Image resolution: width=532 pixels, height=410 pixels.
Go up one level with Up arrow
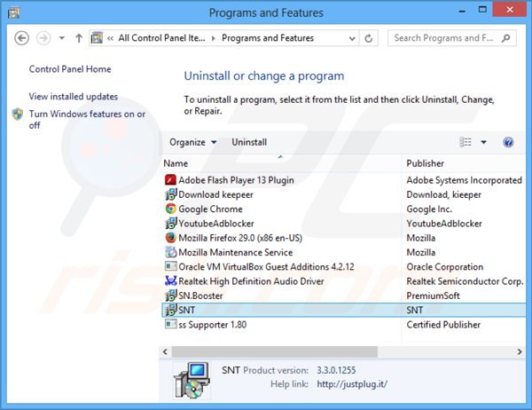tap(79, 38)
